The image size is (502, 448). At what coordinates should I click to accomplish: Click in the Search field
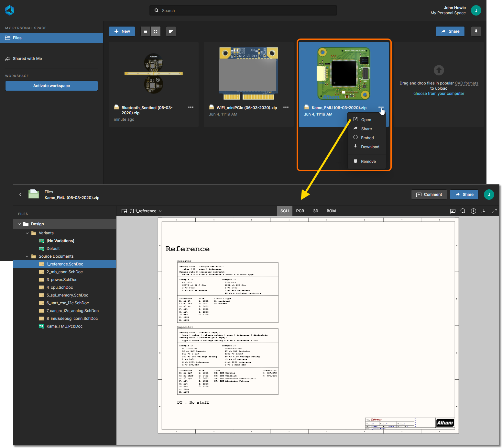tap(243, 10)
